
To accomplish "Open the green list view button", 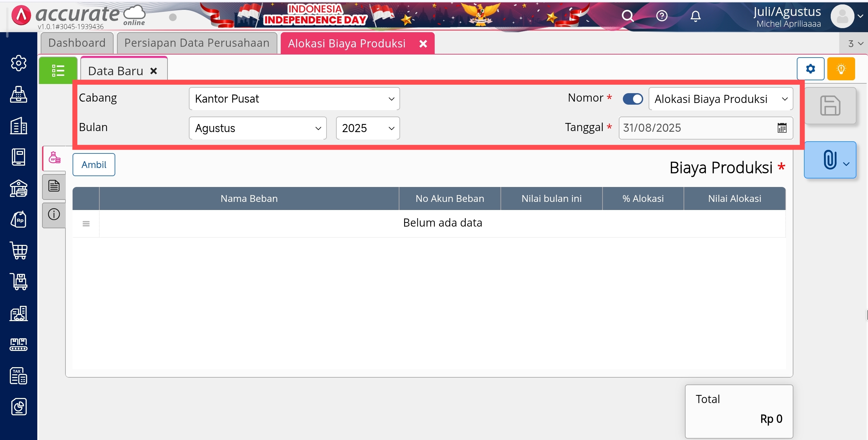I will (58, 70).
